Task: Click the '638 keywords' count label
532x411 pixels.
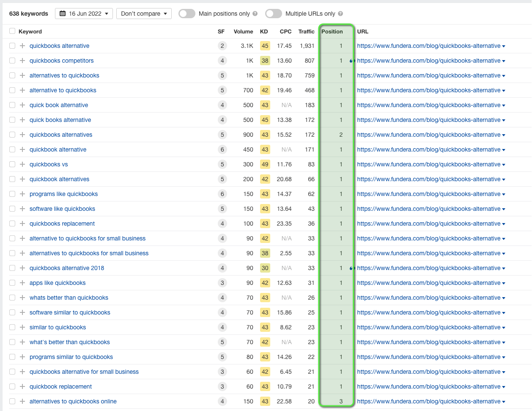Action: click(29, 14)
